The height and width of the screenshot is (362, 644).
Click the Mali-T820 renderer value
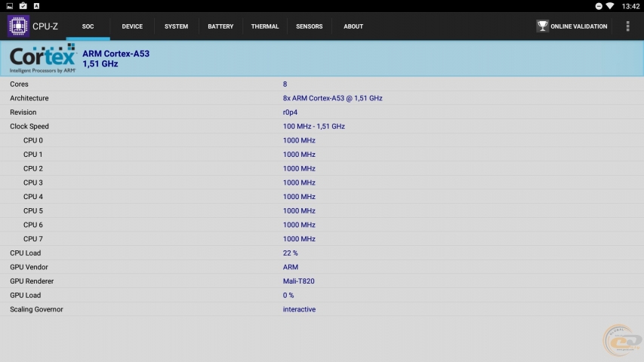click(x=298, y=281)
